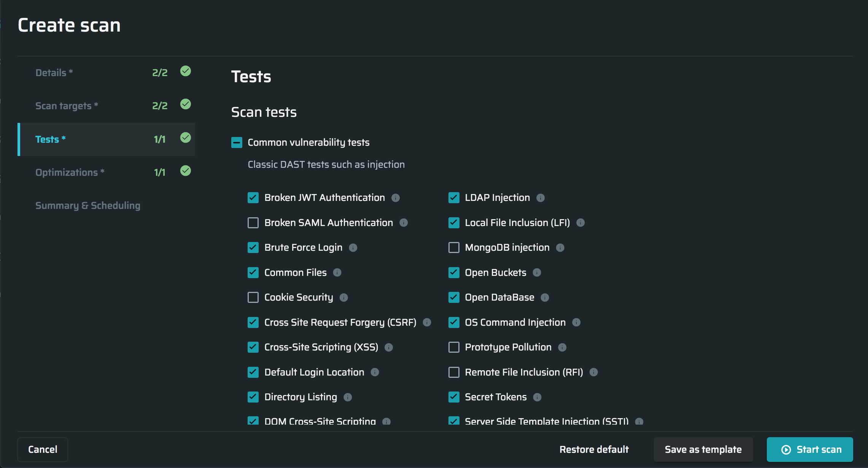Show info for MongoDB injection
The width and height of the screenshot is (868, 468).
click(x=560, y=248)
